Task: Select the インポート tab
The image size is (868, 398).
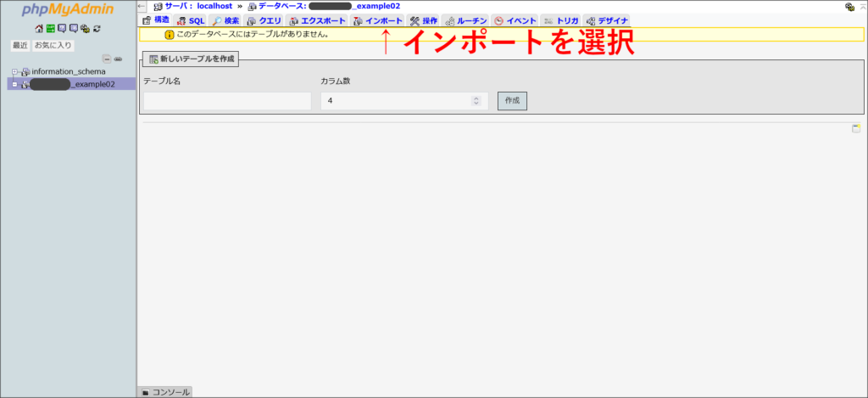Action: click(x=377, y=21)
